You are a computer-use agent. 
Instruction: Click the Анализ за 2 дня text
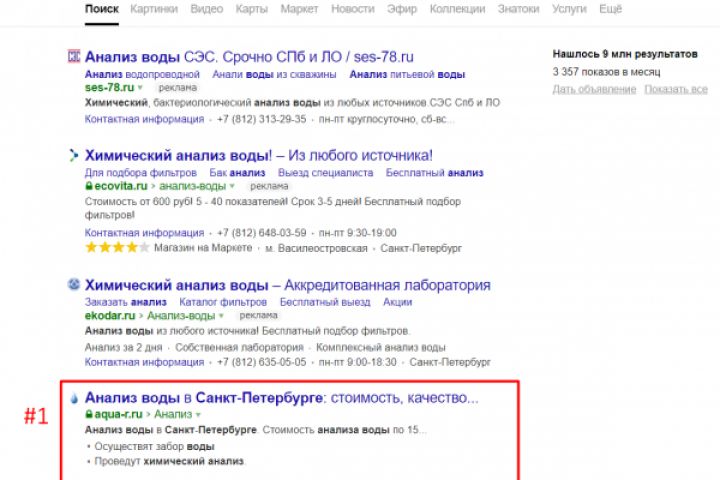(x=124, y=347)
